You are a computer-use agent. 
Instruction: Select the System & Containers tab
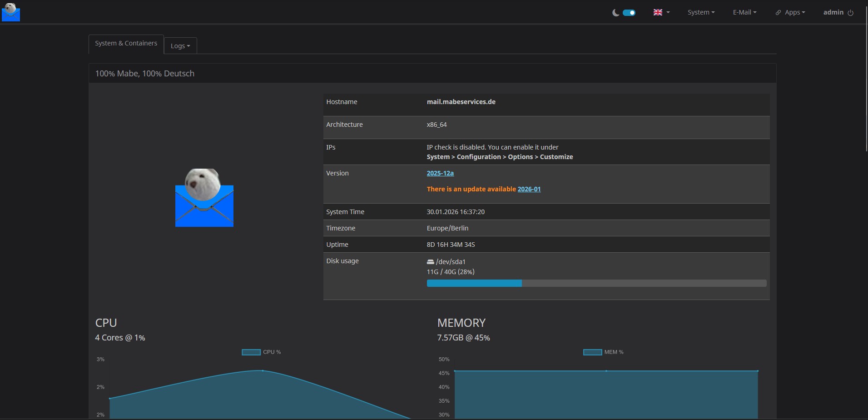click(126, 44)
